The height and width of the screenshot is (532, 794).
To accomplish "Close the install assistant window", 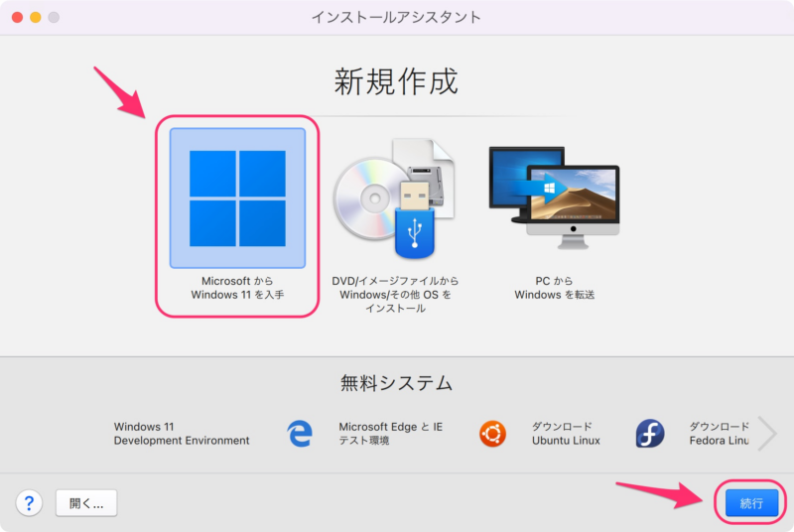I will point(17,17).
